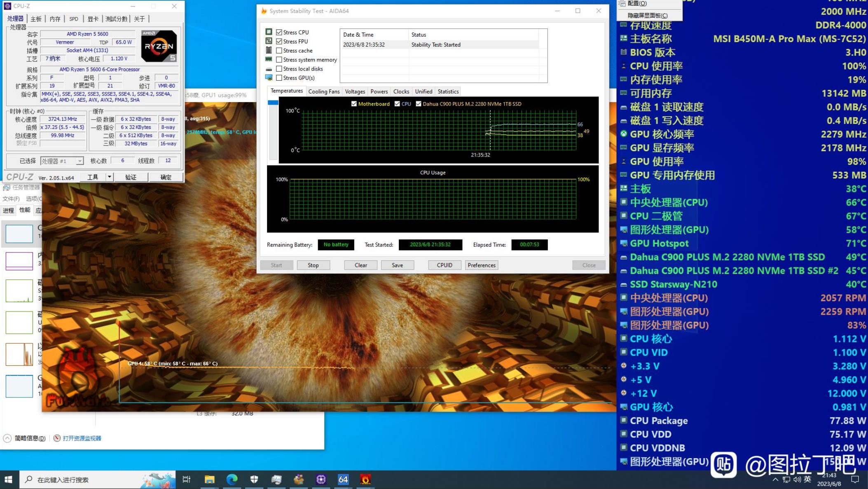This screenshot has height=489, width=868.
Task: Open Windows Security shield on the taskbar
Action: tap(254, 480)
